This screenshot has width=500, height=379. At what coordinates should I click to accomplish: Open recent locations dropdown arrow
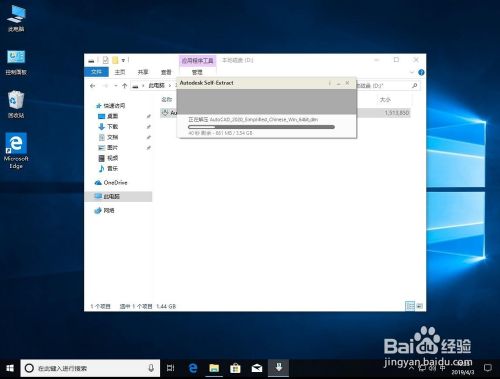pos(116,86)
